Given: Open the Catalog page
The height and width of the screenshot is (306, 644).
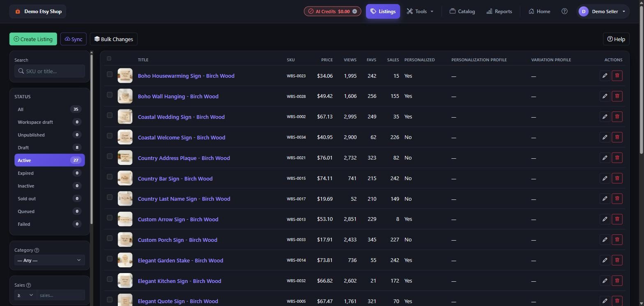Looking at the screenshot, I should pyautogui.click(x=462, y=12).
